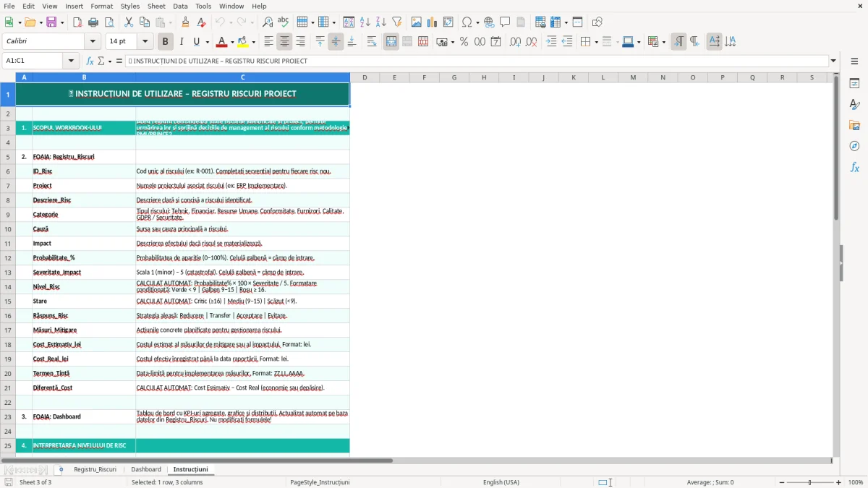Format cell as date
868x488 pixels.
click(496, 42)
